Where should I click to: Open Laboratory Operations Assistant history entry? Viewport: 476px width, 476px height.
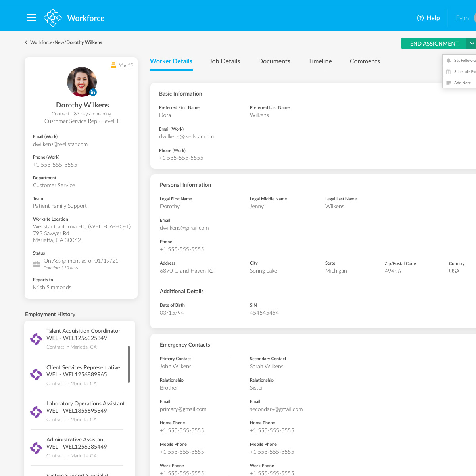(x=77, y=411)
